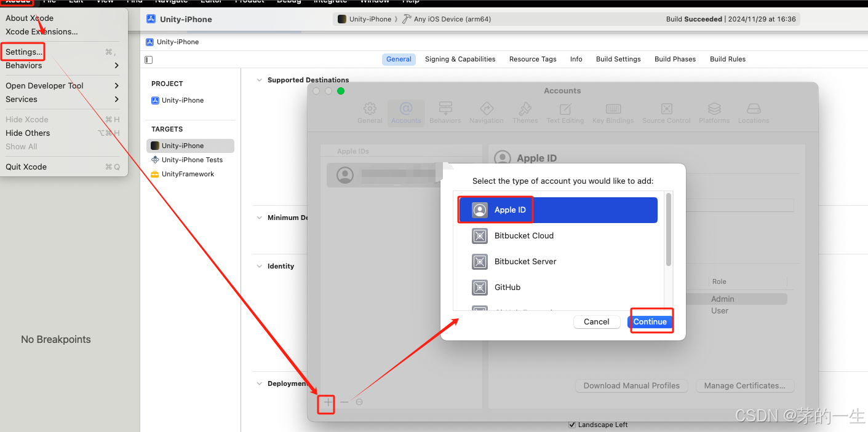Switch to Build Phases tab
Image resolution: width=868 pixels, height=432 pixels.
675,59
